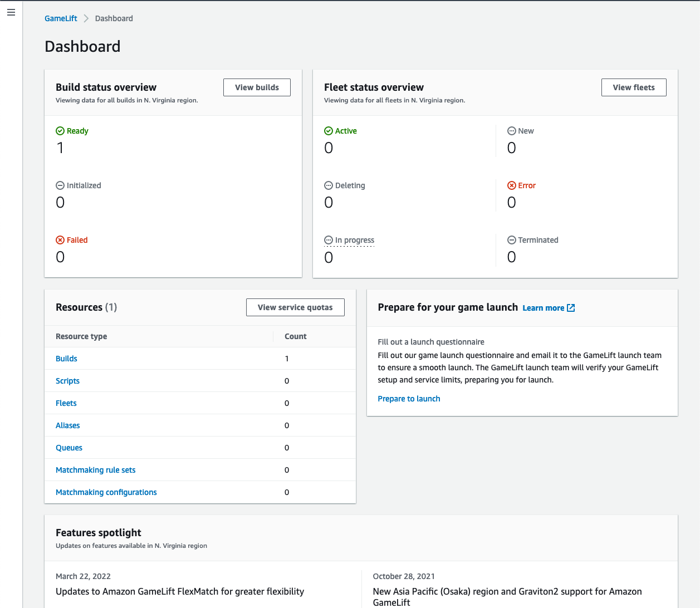Click the Active green check icon
The height and width of the screenshot is (608, 700).
click(x=327, y=131)
